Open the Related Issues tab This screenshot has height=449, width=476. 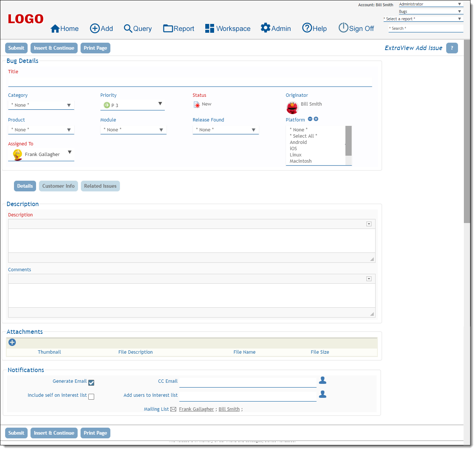(x=100, y=186)
